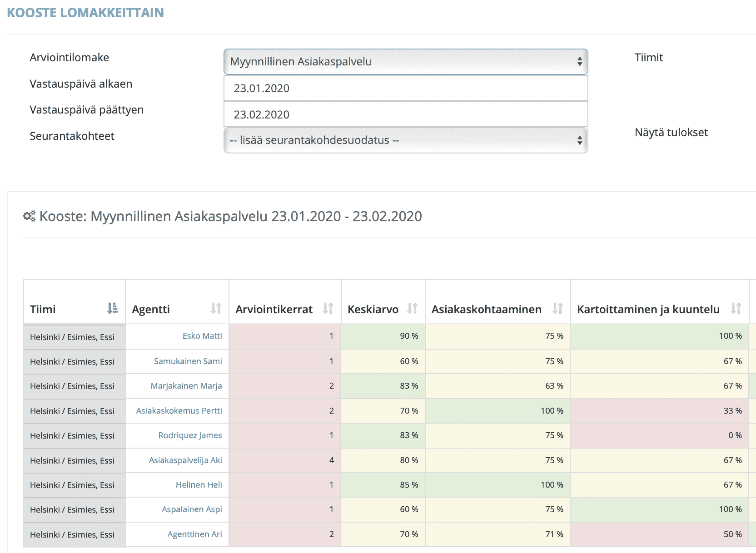Viewport: 756px width, 553px height.
Task: Click the Arviointikerrat header text
Action: coord(274,309)
